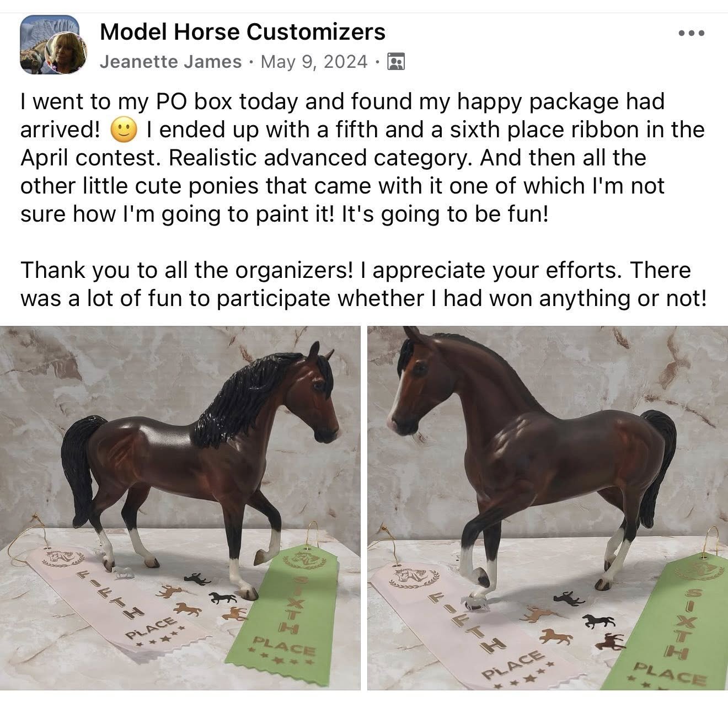Click the thank-you paragraph to organizers
Viewport: 728px width, 708px height.
(x=363, y=285)
